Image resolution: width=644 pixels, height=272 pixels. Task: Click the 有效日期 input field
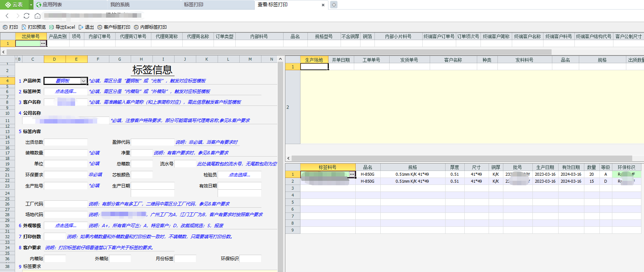point(239,186)
